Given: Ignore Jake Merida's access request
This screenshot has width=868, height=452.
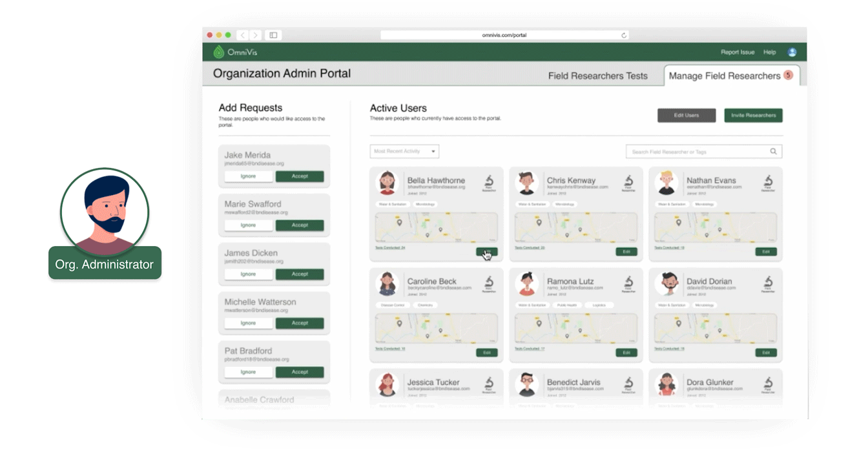Looking at the screenshot, I should coord(248,176).
